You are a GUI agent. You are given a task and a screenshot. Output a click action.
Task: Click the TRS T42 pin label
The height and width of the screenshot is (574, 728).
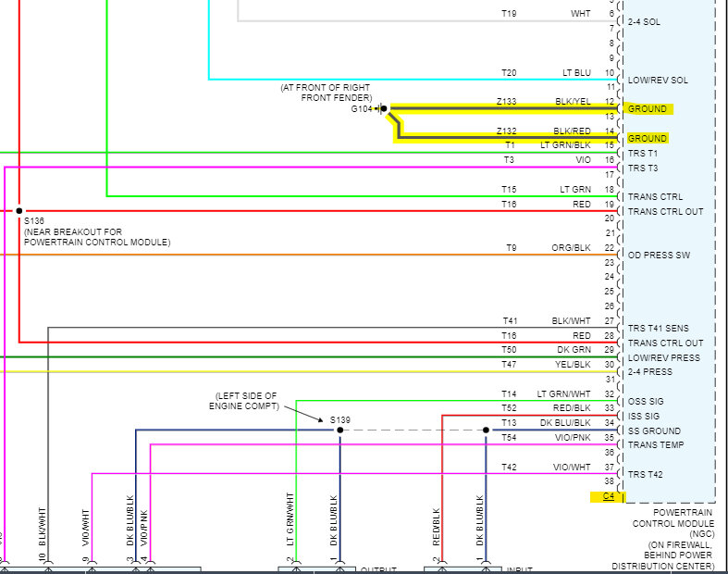coord(645,475)
